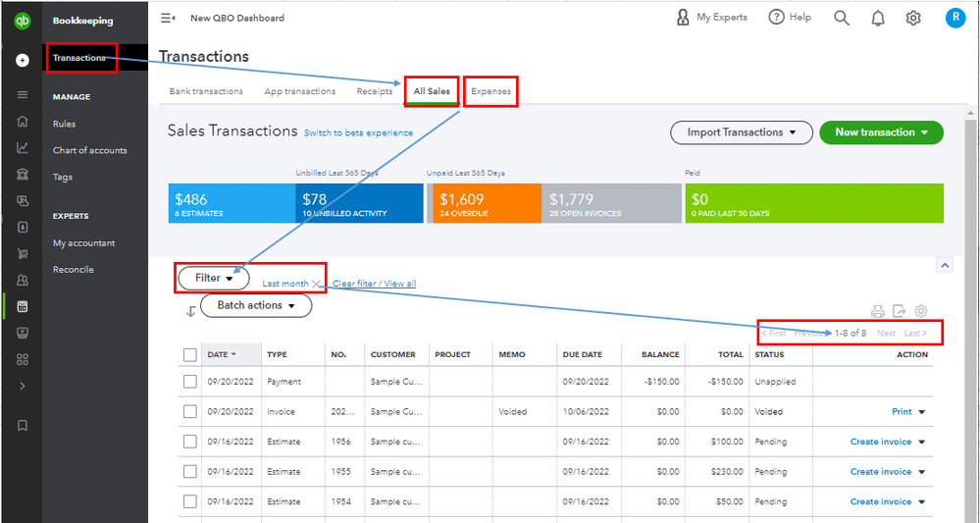Expand the Filter dropdown
Screen dimensions: 980x523
coord(213,278)
